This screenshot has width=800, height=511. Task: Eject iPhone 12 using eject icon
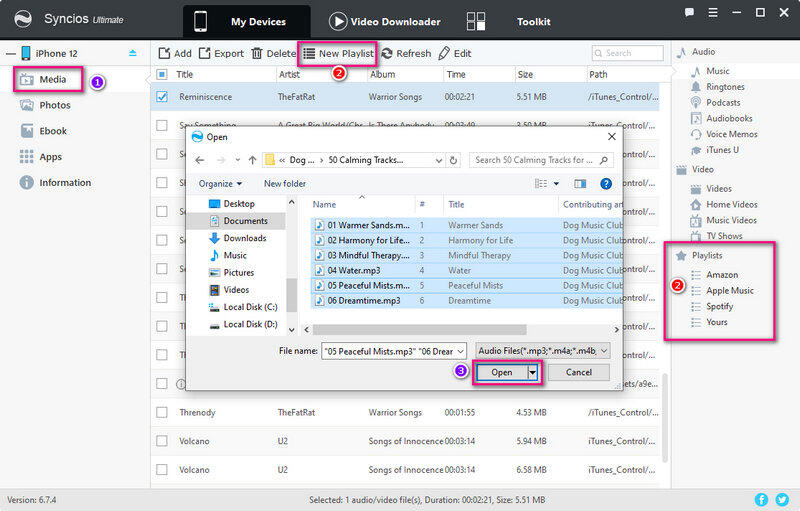click(x=133, y=52)
